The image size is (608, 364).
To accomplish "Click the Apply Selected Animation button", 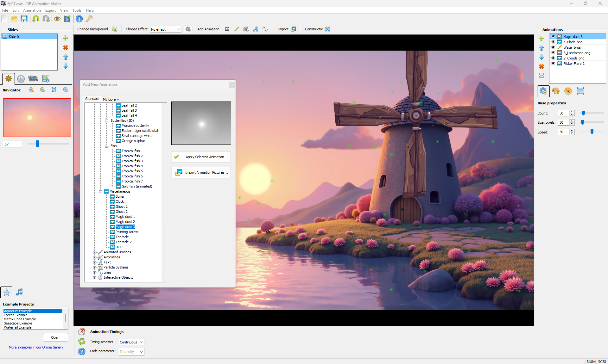I will point(201,157).
